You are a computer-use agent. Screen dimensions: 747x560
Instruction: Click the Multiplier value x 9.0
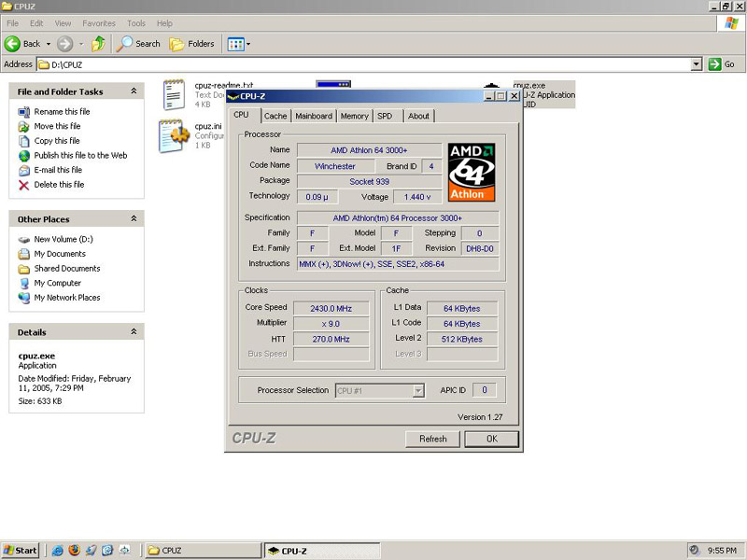(331, 324)
